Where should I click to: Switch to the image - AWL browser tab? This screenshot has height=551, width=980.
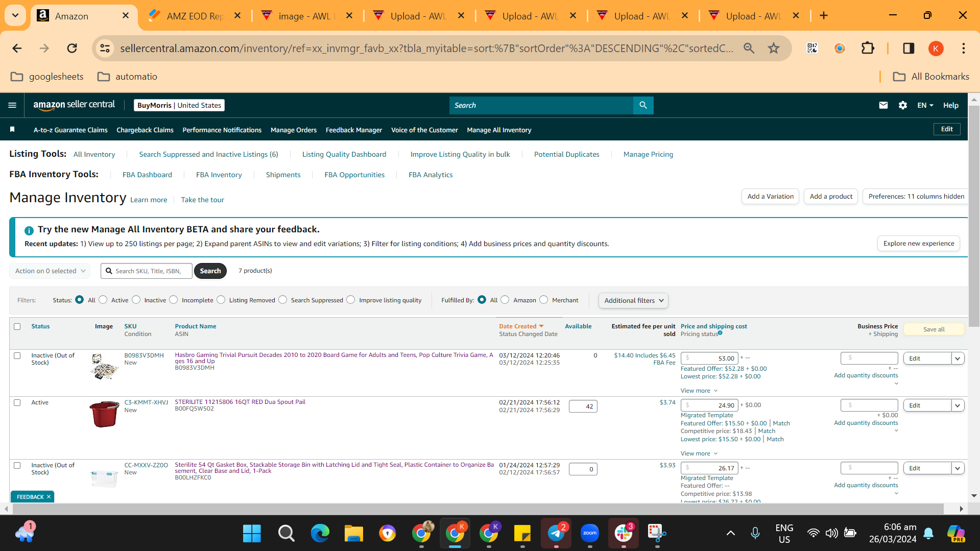(306, 16)
